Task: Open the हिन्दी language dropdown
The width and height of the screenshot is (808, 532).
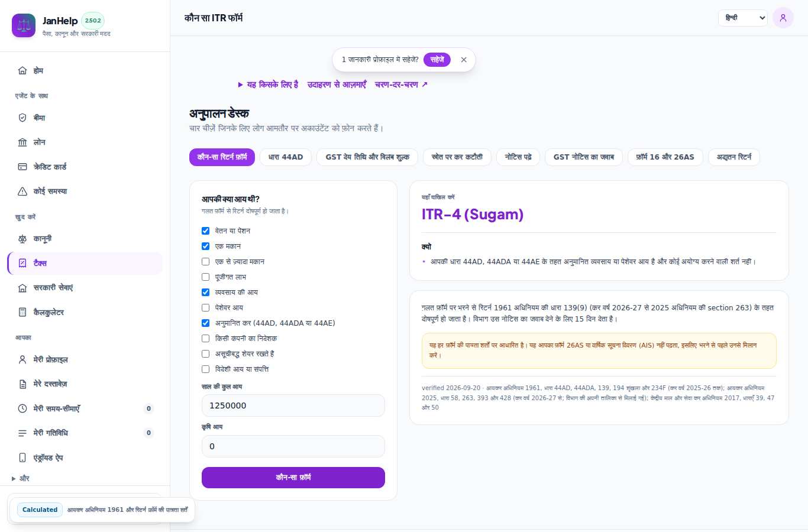Action: [743, 18]
